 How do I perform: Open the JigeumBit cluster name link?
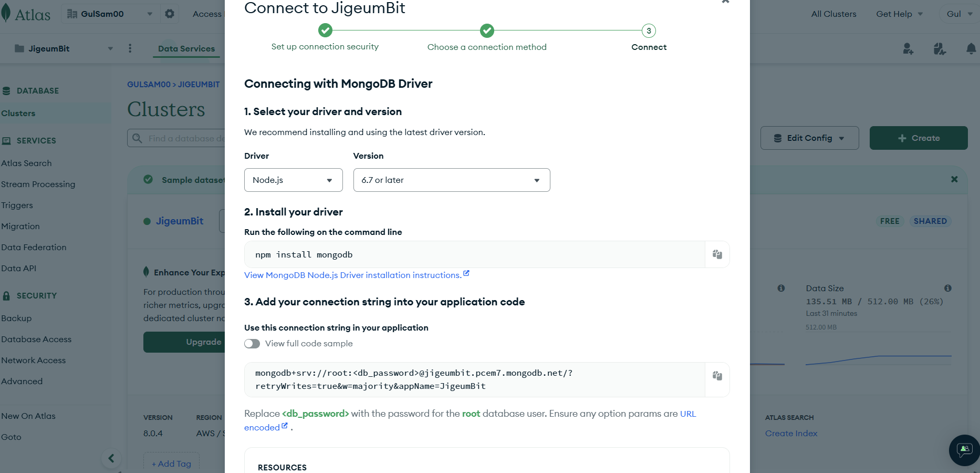tap(180, 221)
